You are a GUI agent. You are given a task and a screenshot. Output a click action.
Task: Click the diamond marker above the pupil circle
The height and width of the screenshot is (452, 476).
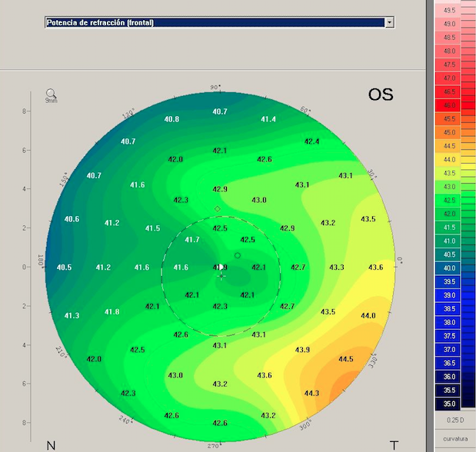click(x=218, y=209)
